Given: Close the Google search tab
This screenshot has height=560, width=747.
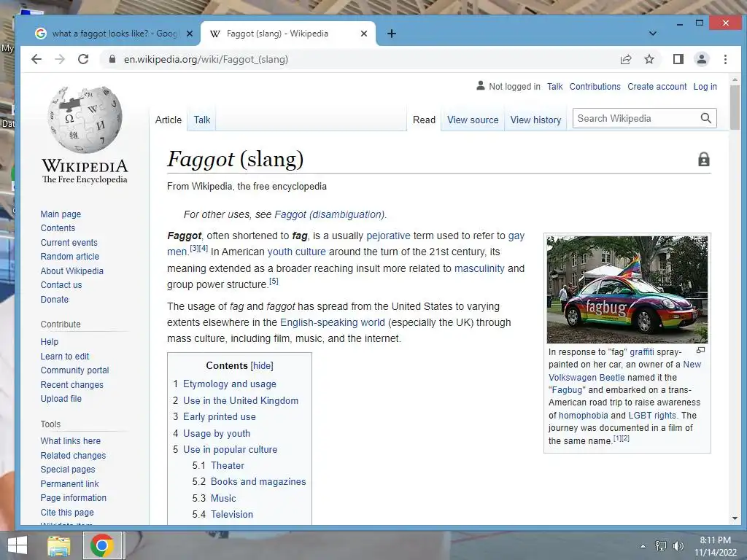Looking at the screenshot, I should click(x=189, y=34).
